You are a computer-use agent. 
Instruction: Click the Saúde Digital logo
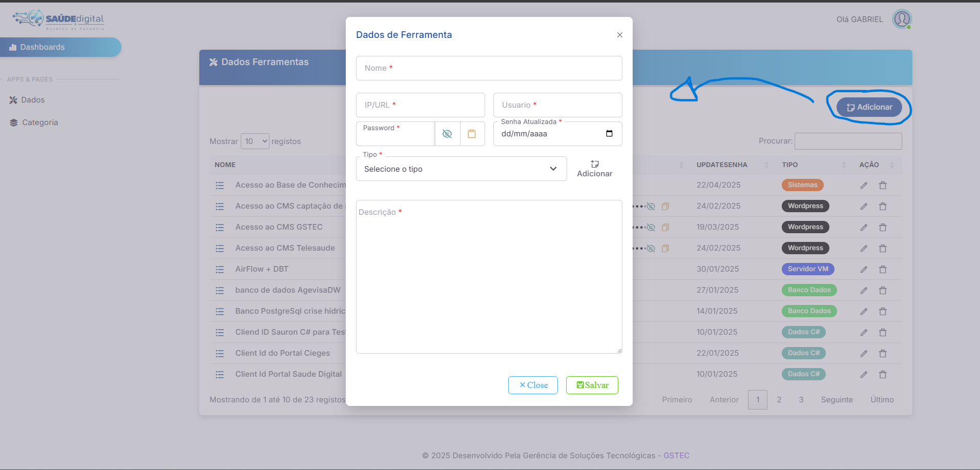(58, 19)
